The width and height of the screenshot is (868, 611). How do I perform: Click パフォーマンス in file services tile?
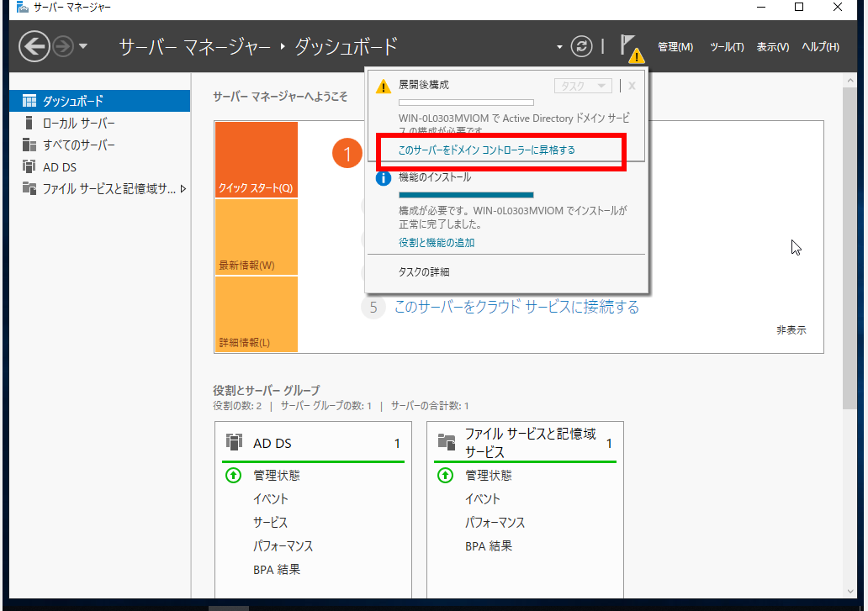tap(495, 523)
